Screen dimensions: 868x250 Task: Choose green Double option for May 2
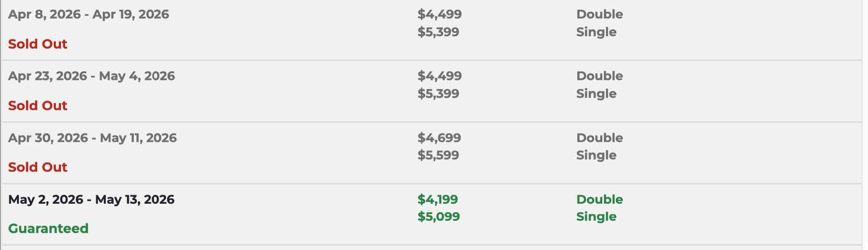click(599, 199)
